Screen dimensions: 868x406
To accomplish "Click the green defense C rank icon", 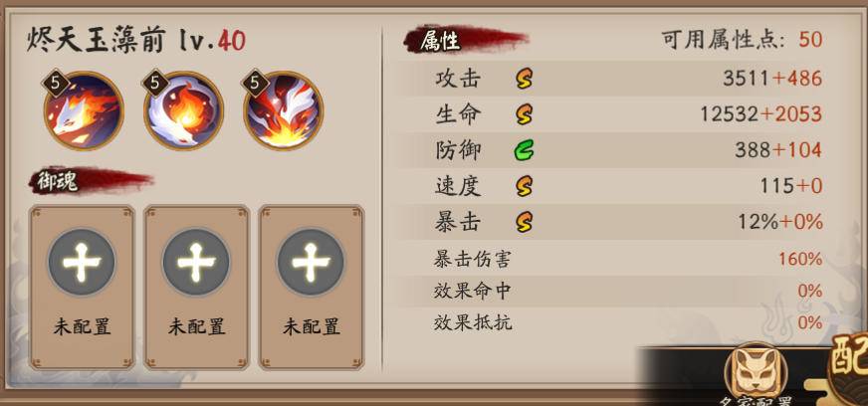I will click(x=524, y=150).
